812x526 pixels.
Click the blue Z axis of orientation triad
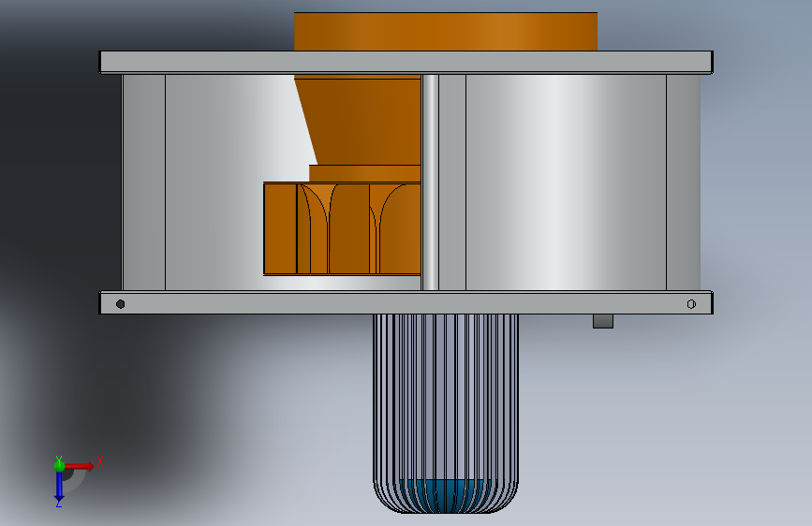tap(59, 487)
